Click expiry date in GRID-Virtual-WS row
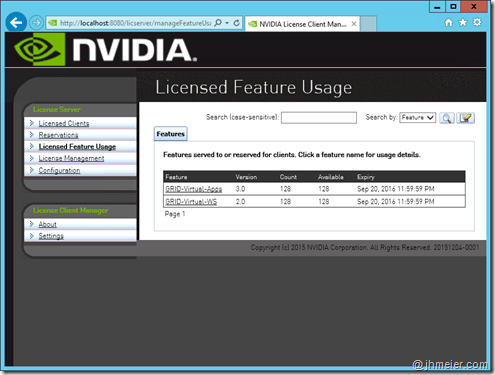The image size is (495, 375). click(396, 202)
